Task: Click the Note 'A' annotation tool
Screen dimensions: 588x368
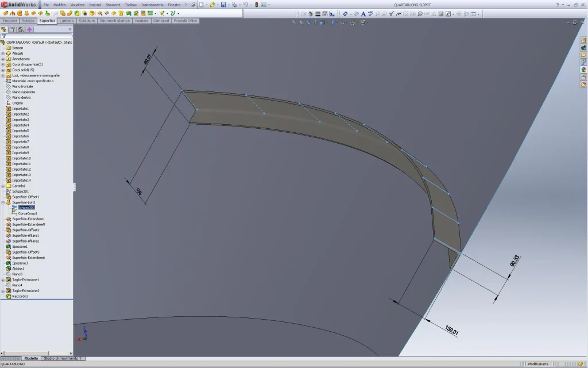Action: (363, 14)
